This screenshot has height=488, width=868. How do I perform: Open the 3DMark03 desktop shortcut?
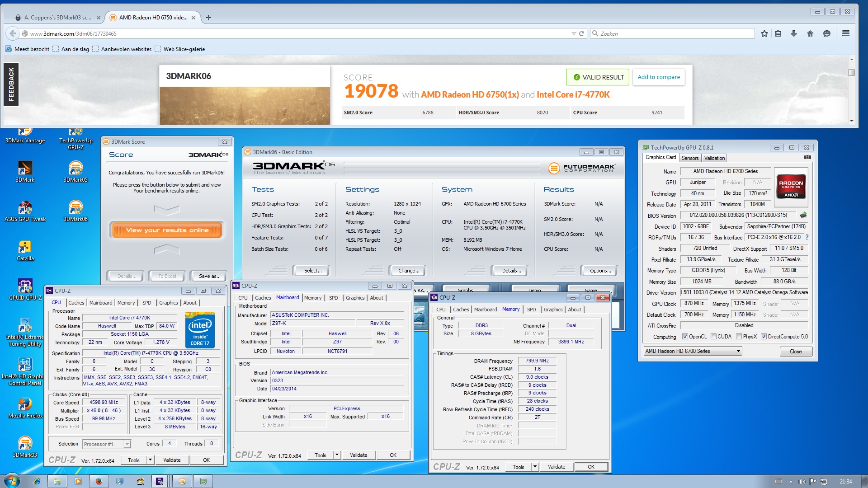(x=25, y=447)
